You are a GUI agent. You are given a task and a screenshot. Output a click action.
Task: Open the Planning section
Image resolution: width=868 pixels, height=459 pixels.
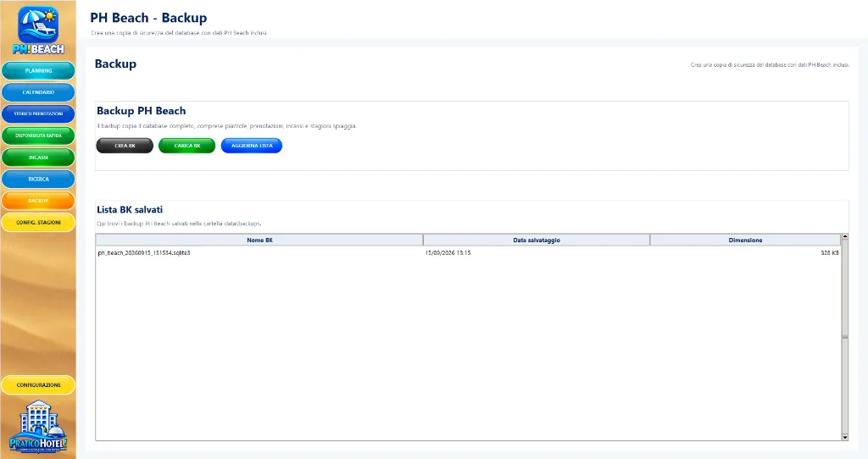[38, 71]
